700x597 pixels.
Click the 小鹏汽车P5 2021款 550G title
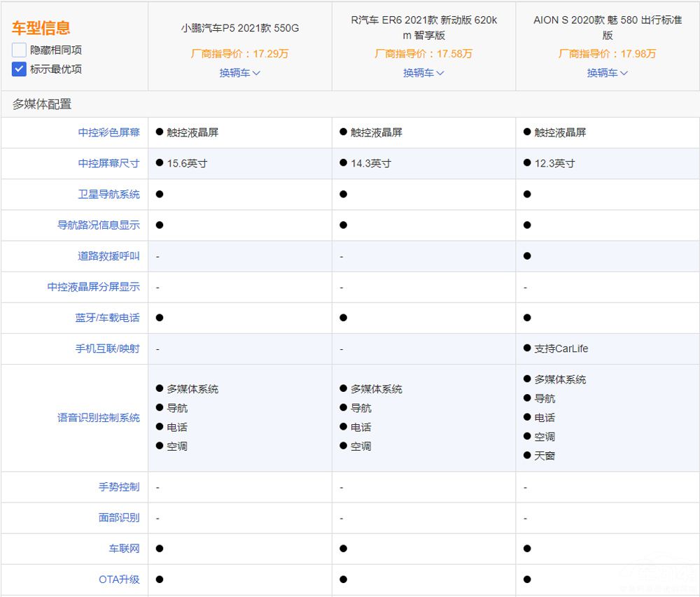[x=239, y=29]
